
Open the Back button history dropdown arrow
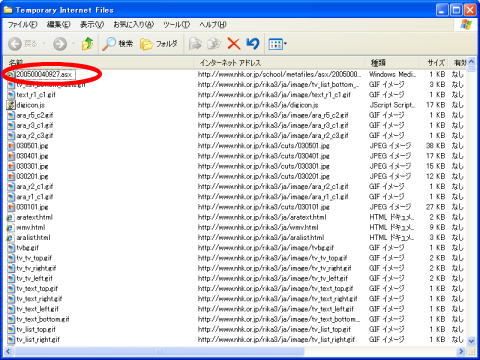coord(44,44)
